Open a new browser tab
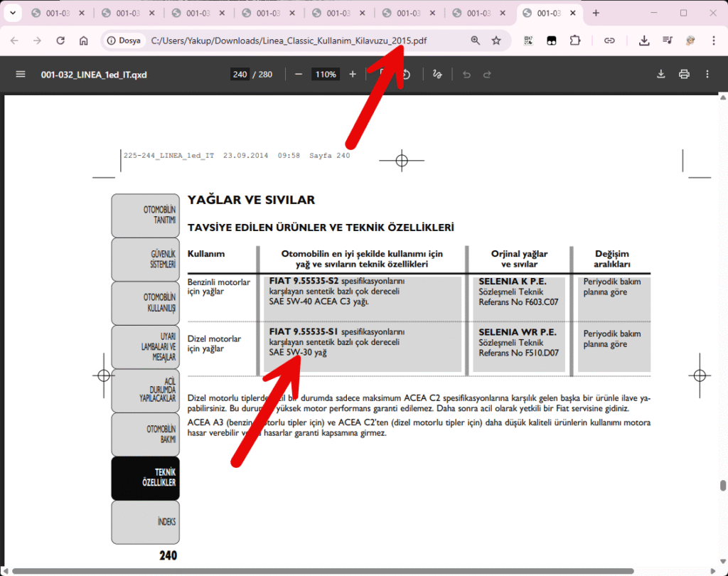728x576 pixels. [596, 14]
